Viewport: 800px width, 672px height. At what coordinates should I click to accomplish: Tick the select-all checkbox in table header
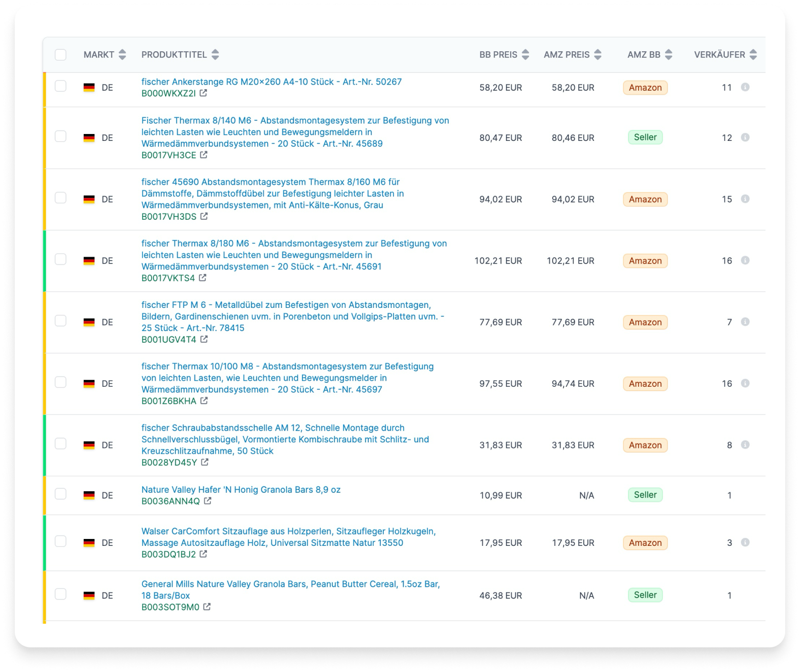pos(61,55)
